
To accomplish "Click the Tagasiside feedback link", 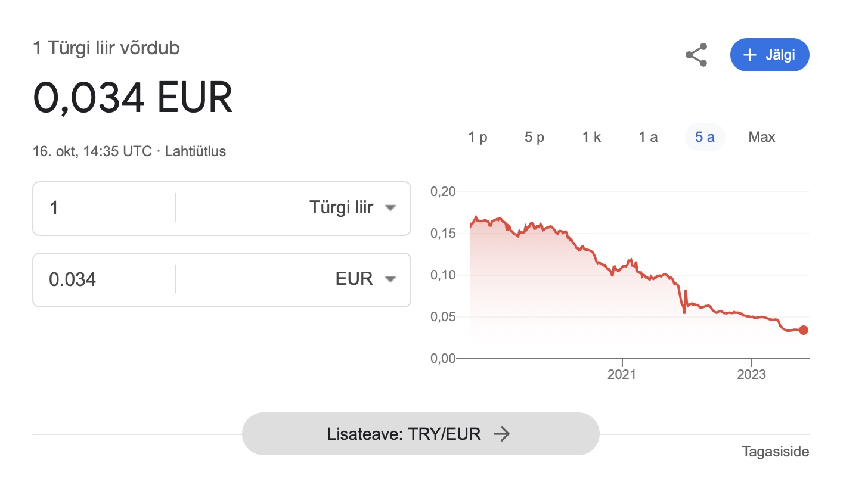I will 775,452.
